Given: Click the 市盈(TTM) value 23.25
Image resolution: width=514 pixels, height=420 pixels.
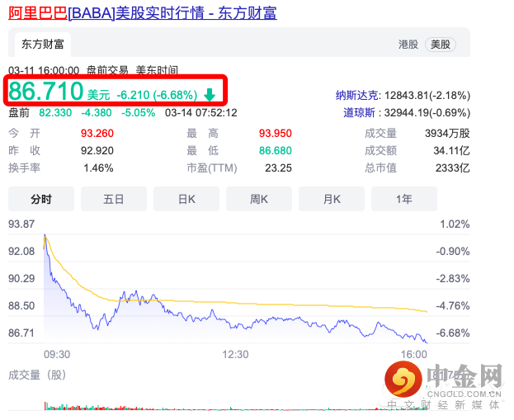Looking at the screenshot, I should pos(278,168).
